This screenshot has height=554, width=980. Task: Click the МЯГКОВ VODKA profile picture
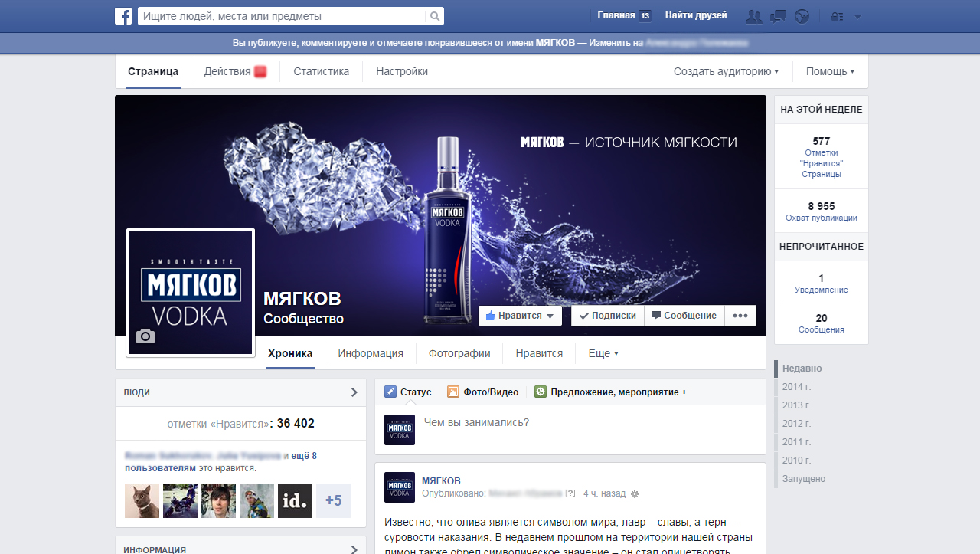click(191, 293)
